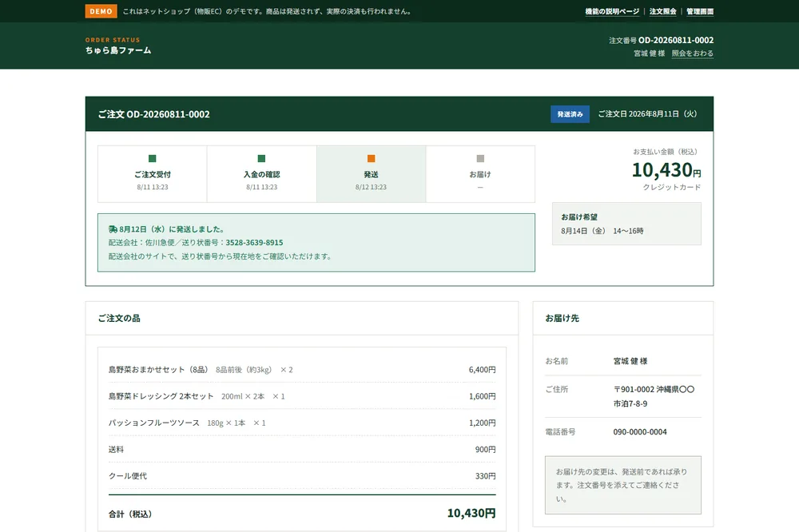
Task: Click the ちゅら島ファーム shop name
Action: click(x=118, y=50)
